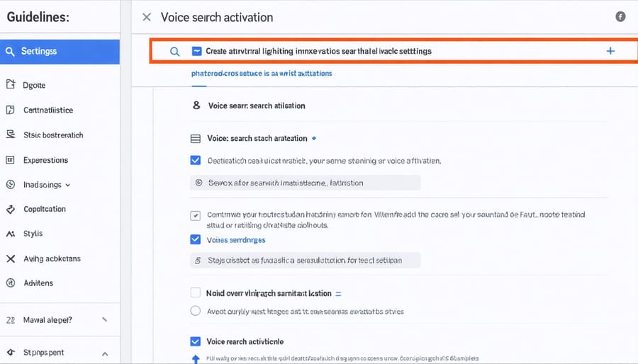
Task: Click the icon beside 'Voice searr: search atilsation'
Action: 196,106
